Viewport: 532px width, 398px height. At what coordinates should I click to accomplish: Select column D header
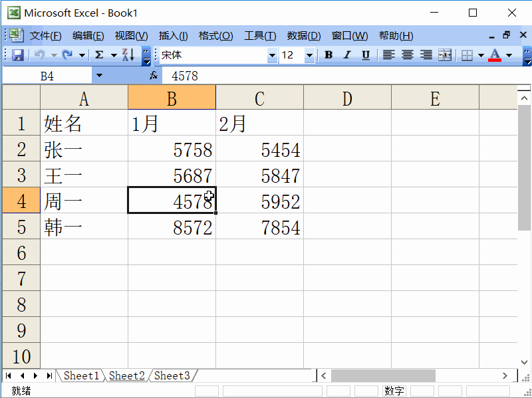pos(347,97)
